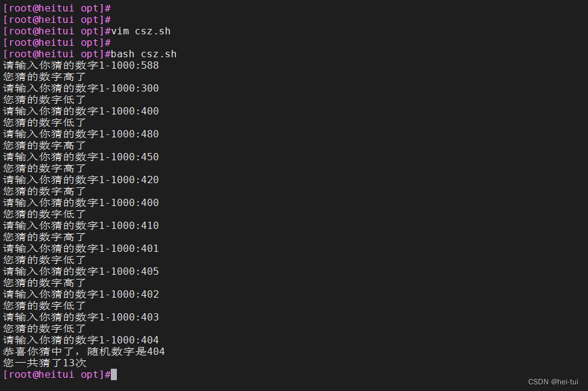Click the guessed value '420'
The image size is (588, 391).
[149, 180]
